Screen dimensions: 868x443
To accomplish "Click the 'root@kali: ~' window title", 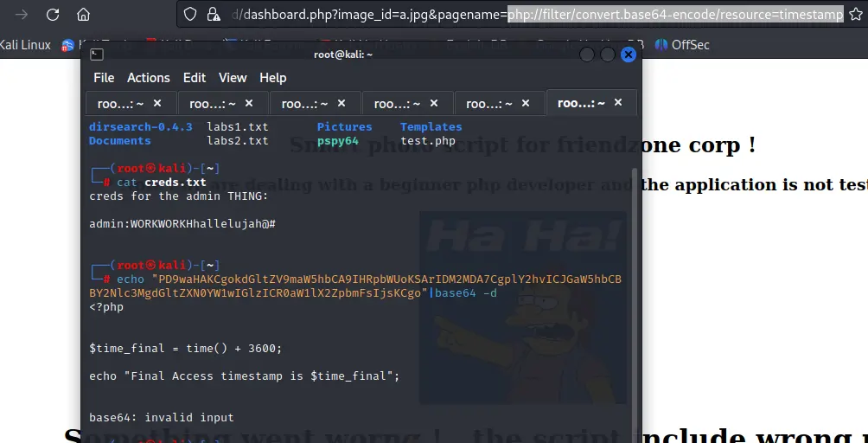I will coord(343,55).
